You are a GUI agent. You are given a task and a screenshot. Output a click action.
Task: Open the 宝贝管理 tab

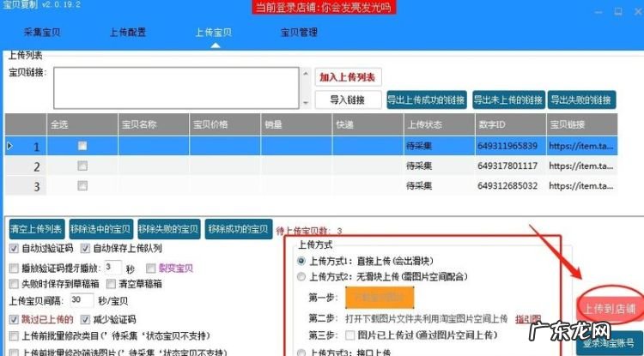[299, 33]
